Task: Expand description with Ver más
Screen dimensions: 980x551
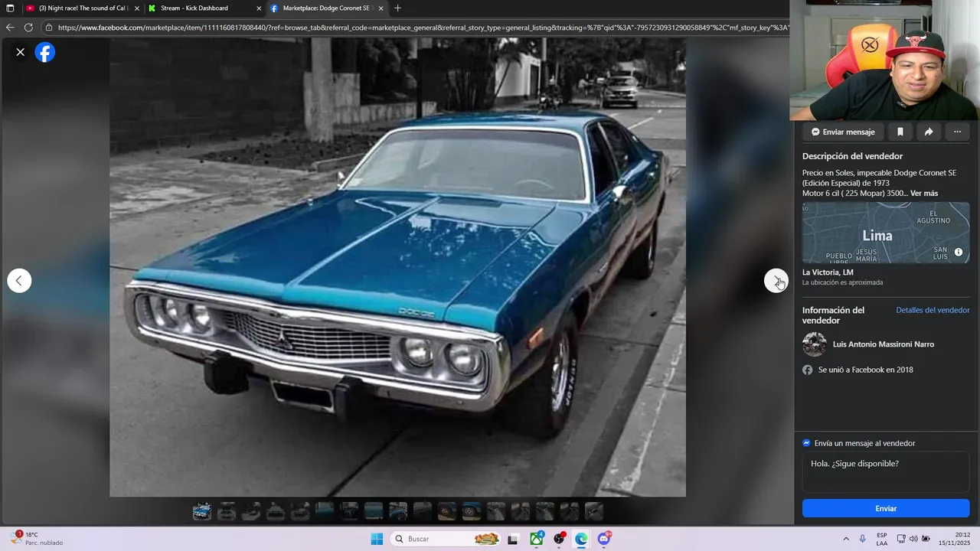Action: click(924, 194)
